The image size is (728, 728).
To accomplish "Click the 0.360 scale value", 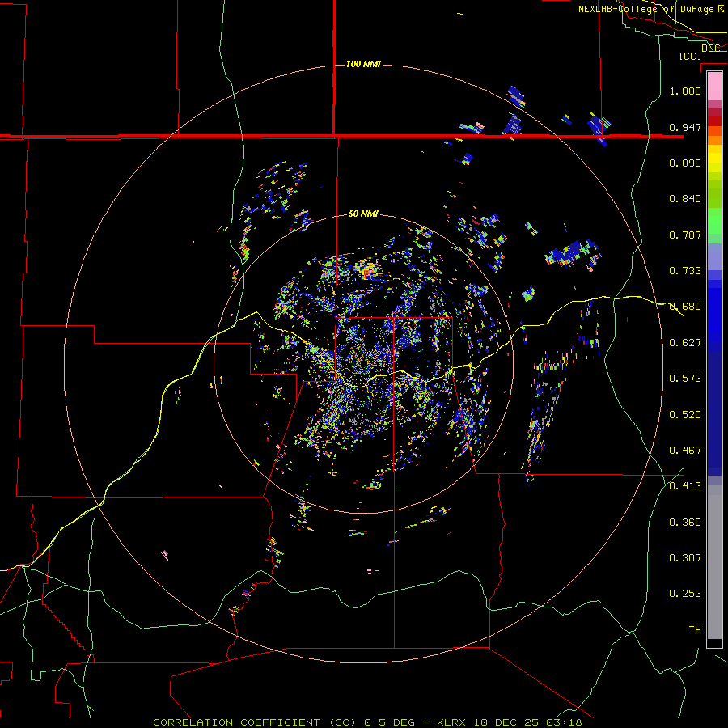I will tap(685, 523).
